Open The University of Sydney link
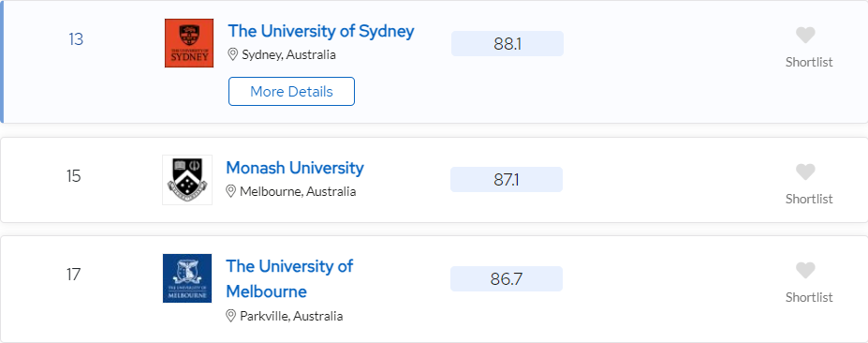Viewport: 868px width, 343px height. [321, 31]
